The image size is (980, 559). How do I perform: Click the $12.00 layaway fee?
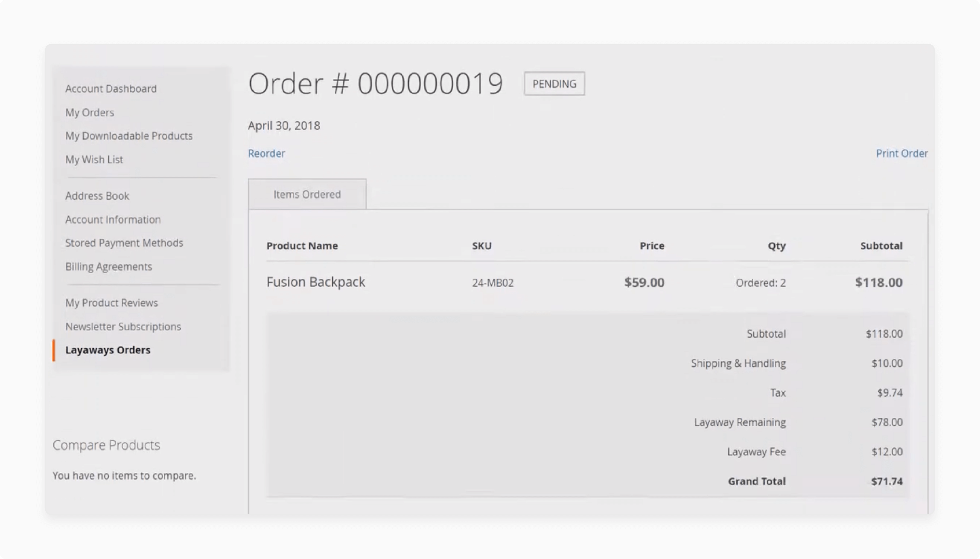pos(887,452)
